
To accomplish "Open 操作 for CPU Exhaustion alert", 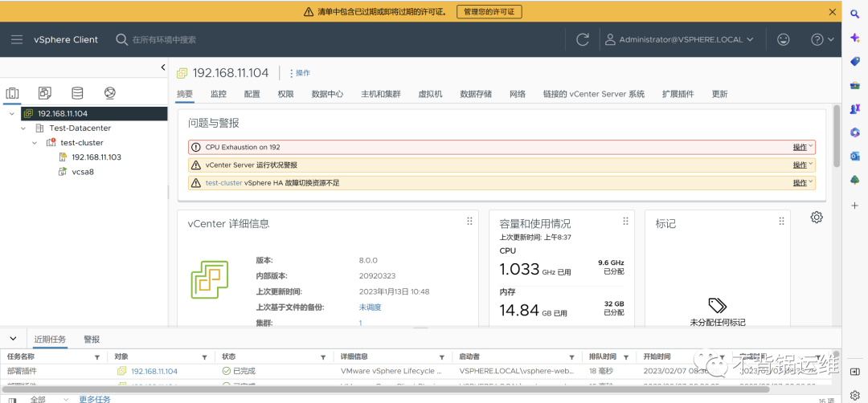I will tap(803, 147).
